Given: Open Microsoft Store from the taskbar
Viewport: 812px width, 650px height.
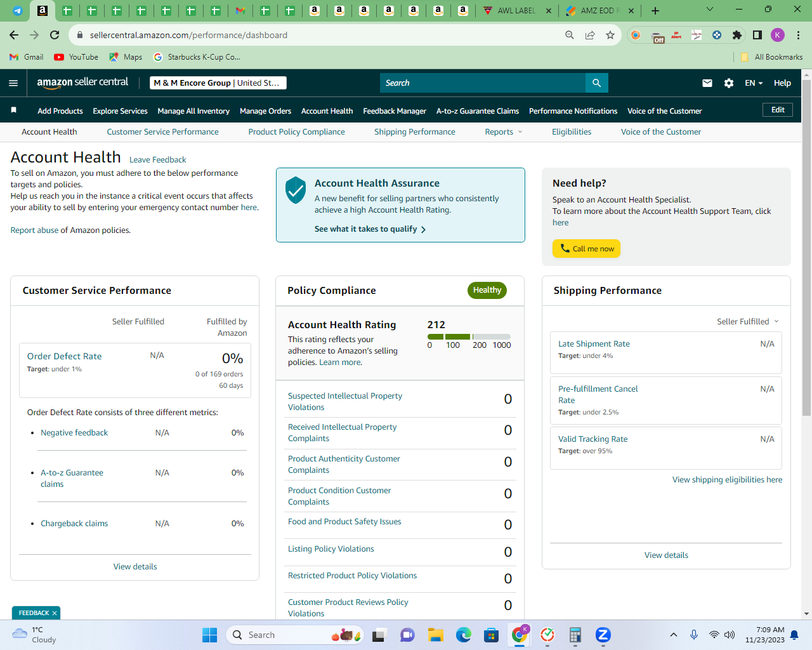Looking at the screenshot, I should (492, 635).
